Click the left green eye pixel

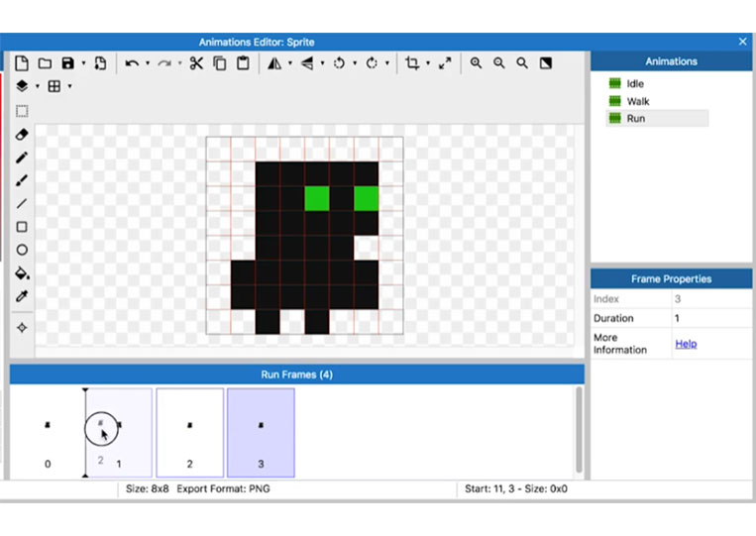pyautogui.click(x=317, y=198)
